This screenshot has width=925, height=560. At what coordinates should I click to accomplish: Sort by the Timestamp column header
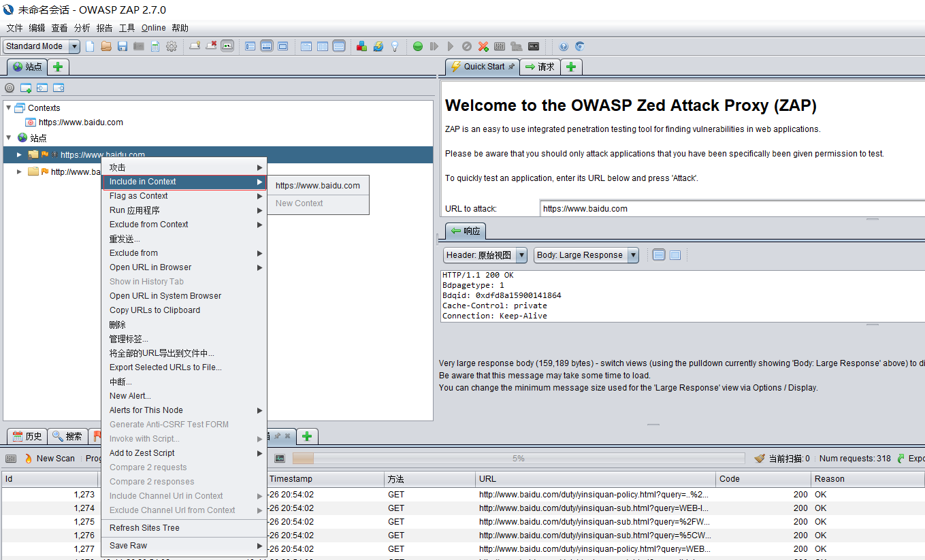(324, 479)
